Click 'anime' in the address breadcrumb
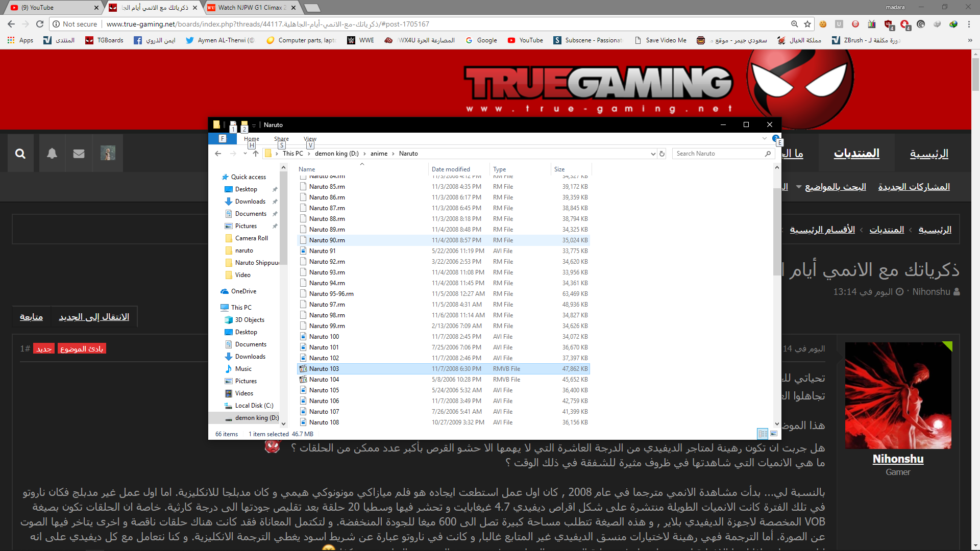 [379, 154]
